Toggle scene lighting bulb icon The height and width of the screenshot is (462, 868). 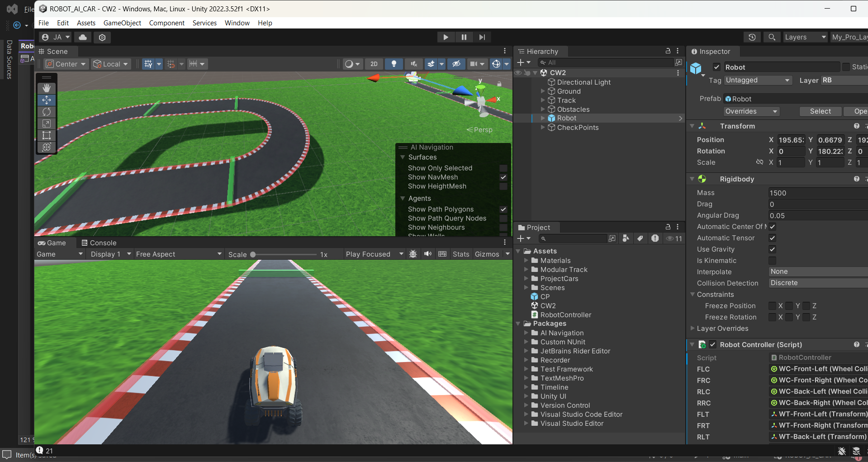(x=394, y=64)
